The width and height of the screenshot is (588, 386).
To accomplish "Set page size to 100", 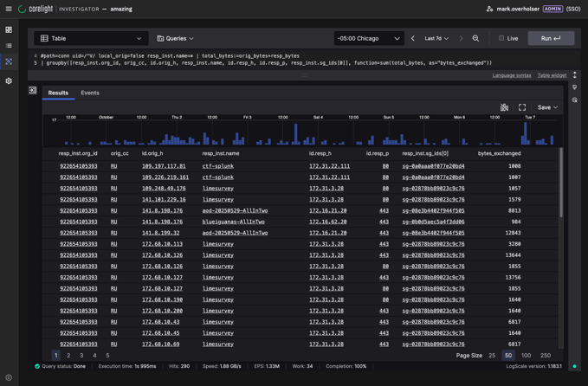I will (x=526, y=355).
